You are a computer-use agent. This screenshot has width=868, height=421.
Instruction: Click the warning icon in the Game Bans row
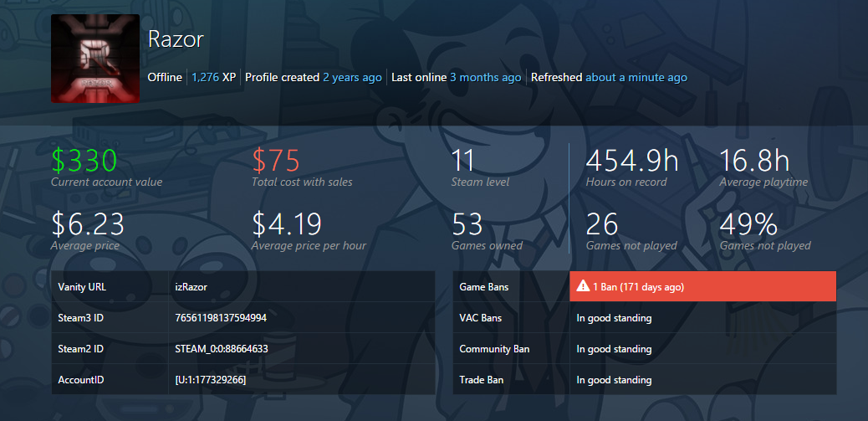tap(583, 286)
